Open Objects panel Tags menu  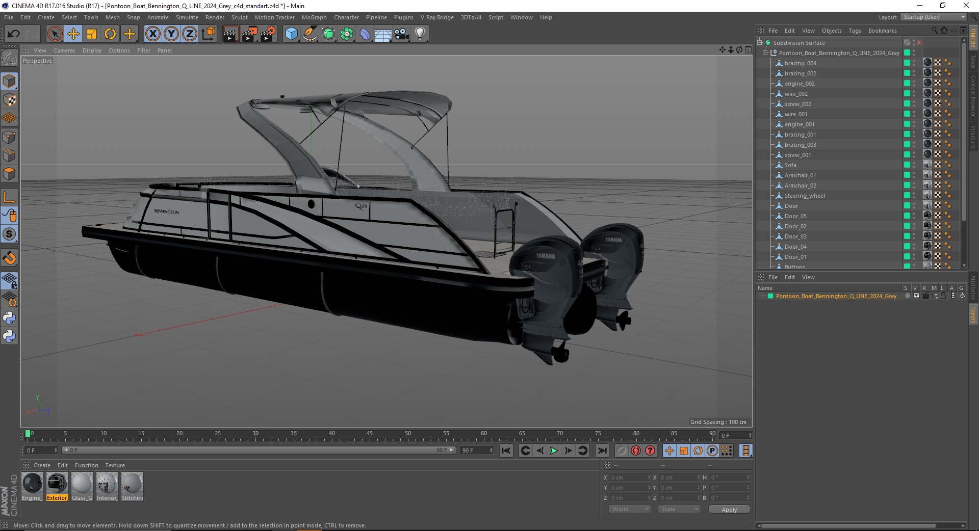[x=855, y=31]
